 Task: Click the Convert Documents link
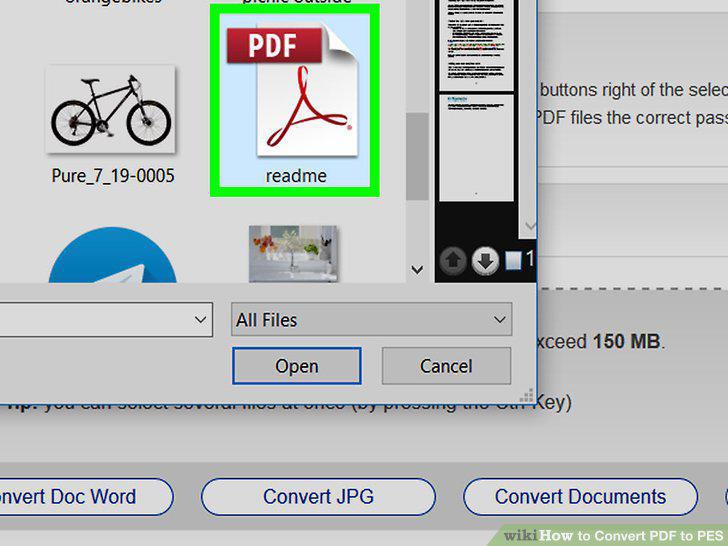point(580,496)
